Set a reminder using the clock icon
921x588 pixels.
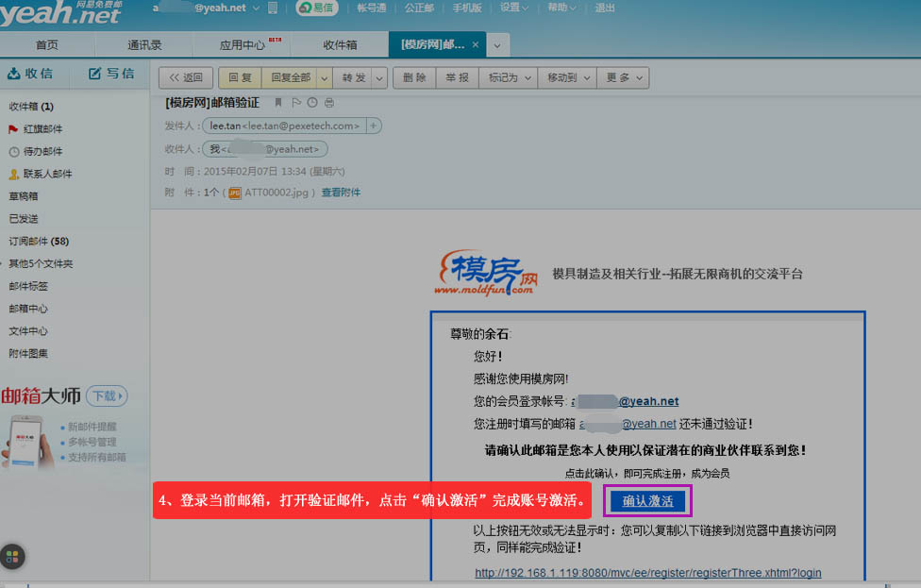coord(311,102)
